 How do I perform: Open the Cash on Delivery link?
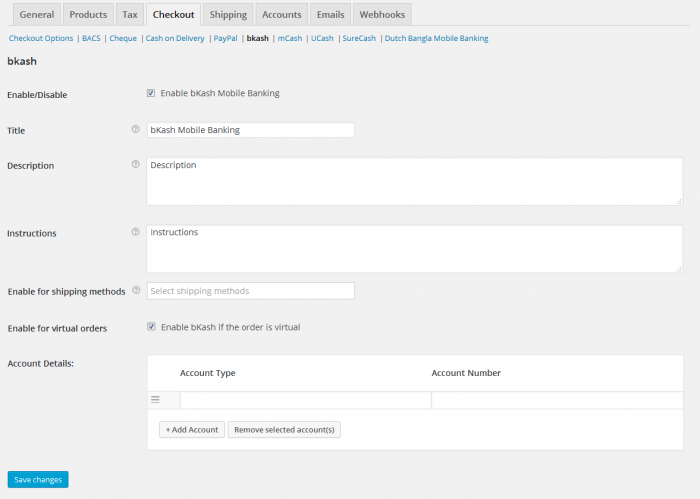(x=175, y=38)
